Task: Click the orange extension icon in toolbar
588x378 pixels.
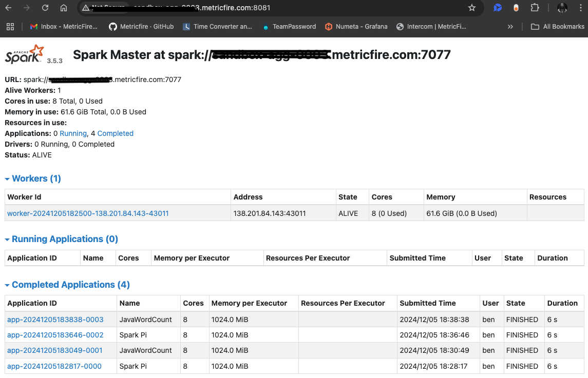Action: pos(516,8)
